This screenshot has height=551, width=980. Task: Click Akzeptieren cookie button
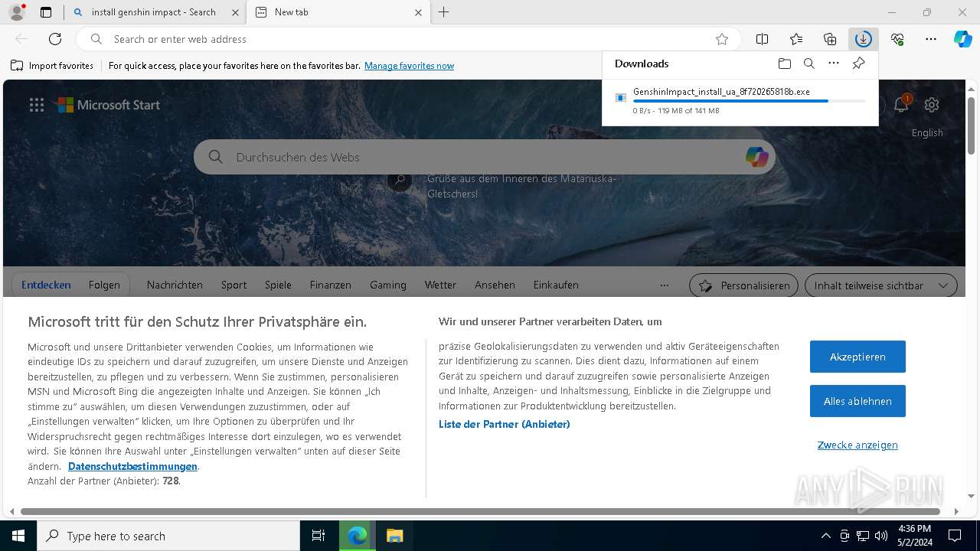(857, 357)
